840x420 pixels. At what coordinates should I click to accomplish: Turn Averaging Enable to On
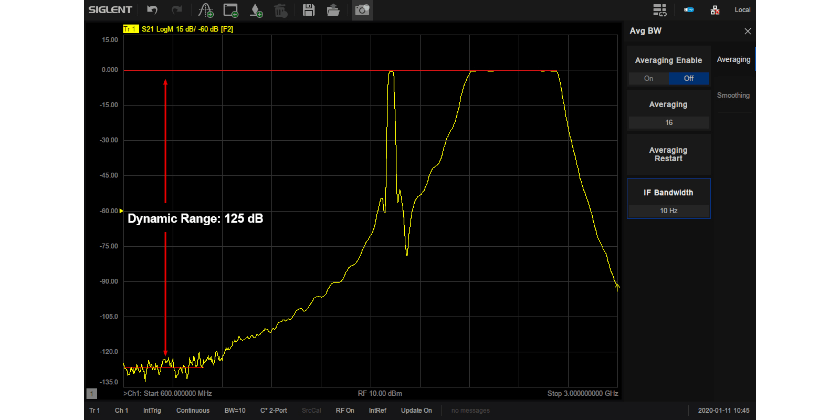(648, 78)
